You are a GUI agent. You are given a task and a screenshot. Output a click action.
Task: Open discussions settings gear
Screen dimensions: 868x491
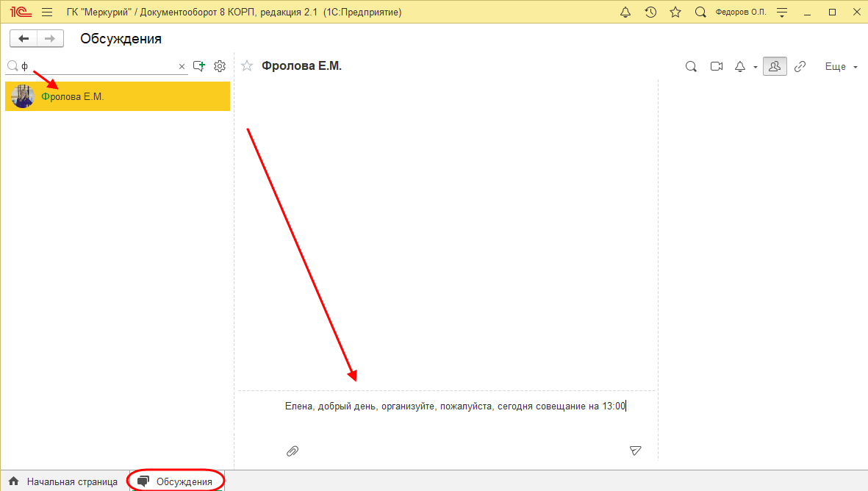pyautogui.click(x=220, y=66)
